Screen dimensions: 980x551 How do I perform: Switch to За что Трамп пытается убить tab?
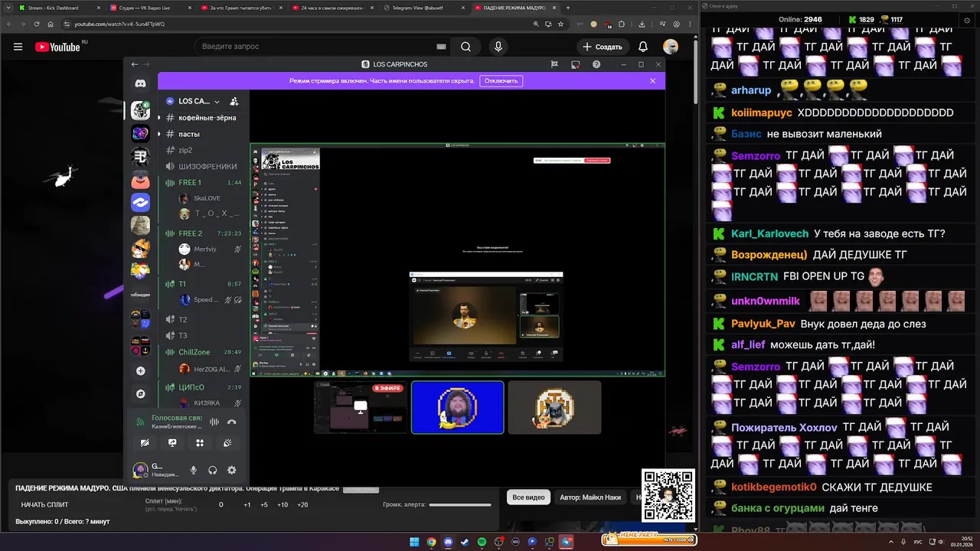(240, 8)
